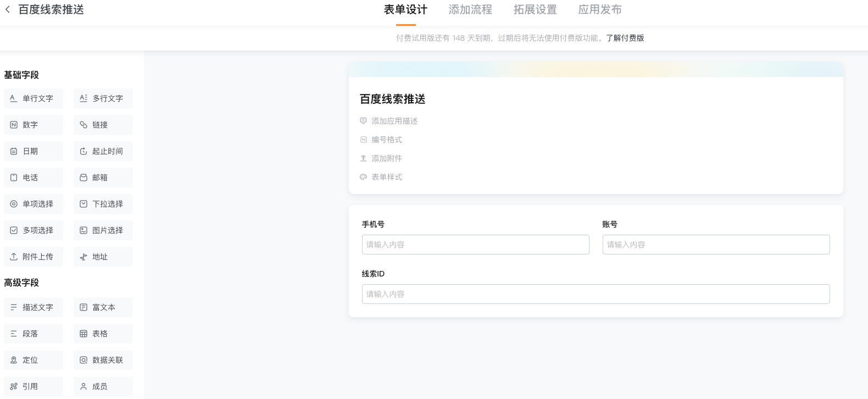868x399 pixels.
Task: Open 编号格式 settings
Action: tap(387, 140)
